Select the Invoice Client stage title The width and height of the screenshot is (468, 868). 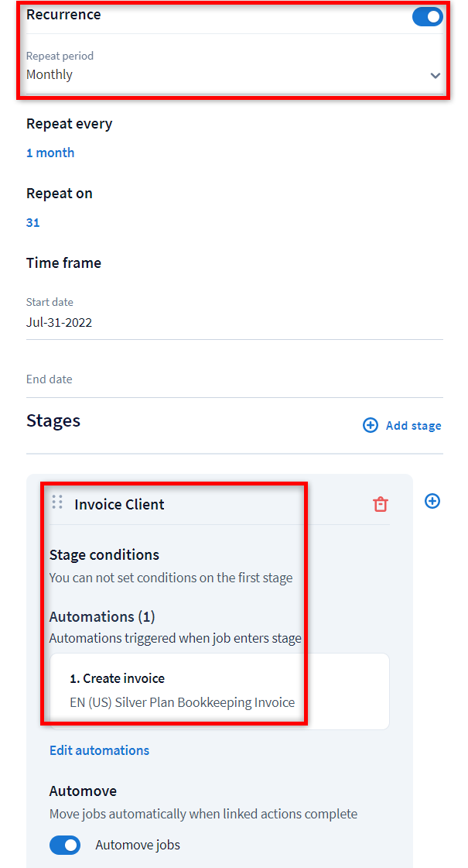[119, 504]
